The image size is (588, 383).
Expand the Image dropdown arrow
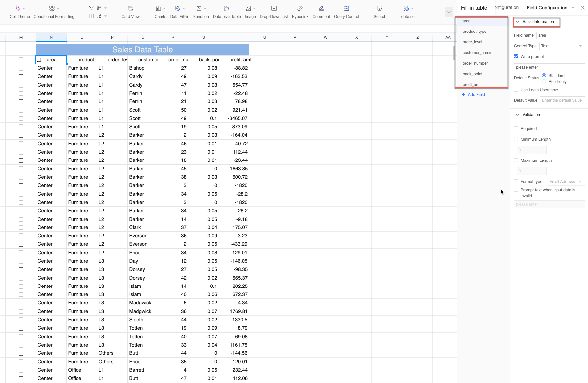pyautogui.click(x=254, y=8)
